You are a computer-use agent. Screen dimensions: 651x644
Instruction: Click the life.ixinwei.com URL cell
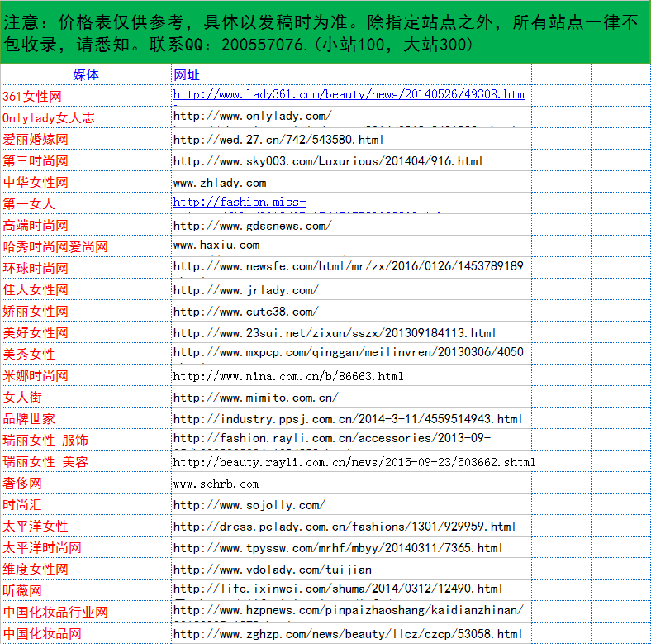click(351, 591)
